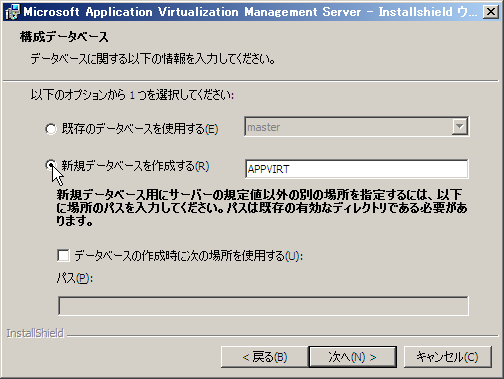504x379 pixels.
Task: Click the 次へ(N) > button
Action: 353,357
